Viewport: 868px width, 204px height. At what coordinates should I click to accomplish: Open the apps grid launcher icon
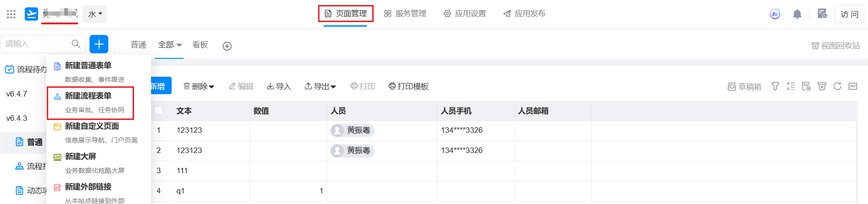11,14
